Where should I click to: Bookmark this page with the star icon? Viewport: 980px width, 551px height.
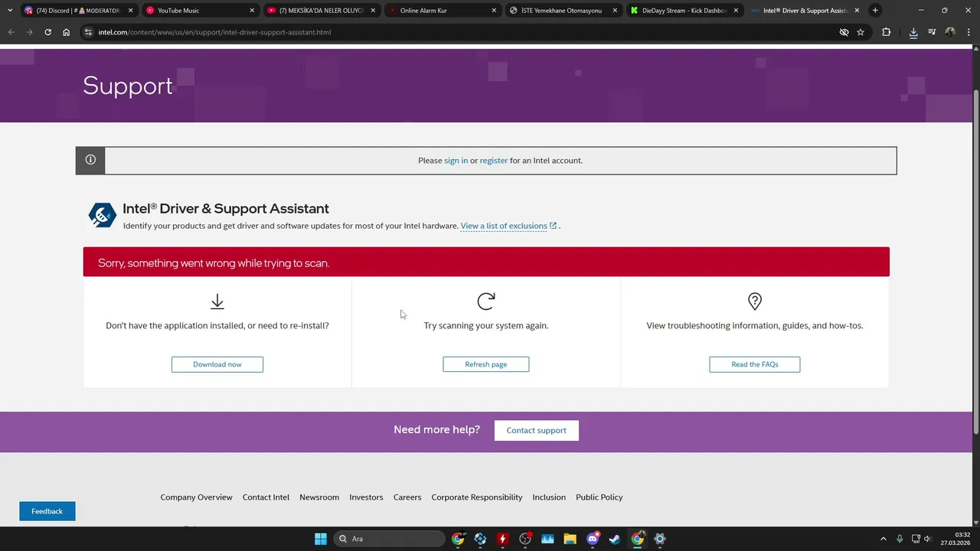coord(861,32)
